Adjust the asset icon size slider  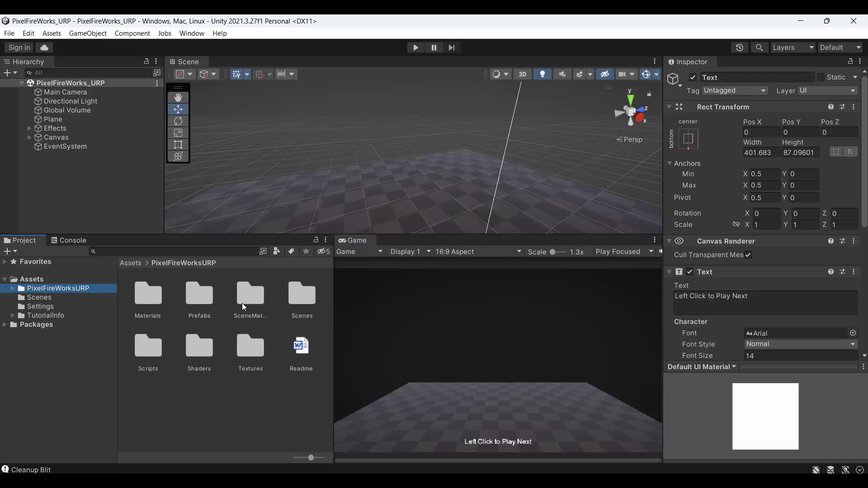pos(309,458)
